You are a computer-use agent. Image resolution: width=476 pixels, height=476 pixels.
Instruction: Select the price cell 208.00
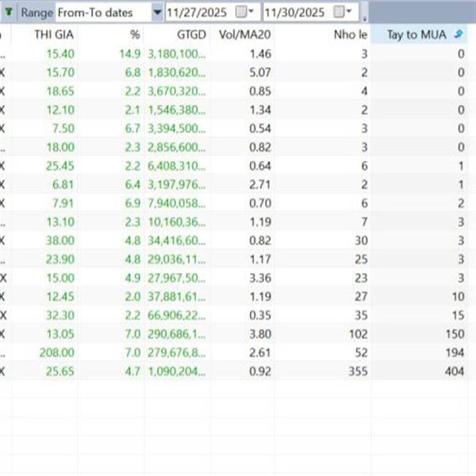coord(57,353)
